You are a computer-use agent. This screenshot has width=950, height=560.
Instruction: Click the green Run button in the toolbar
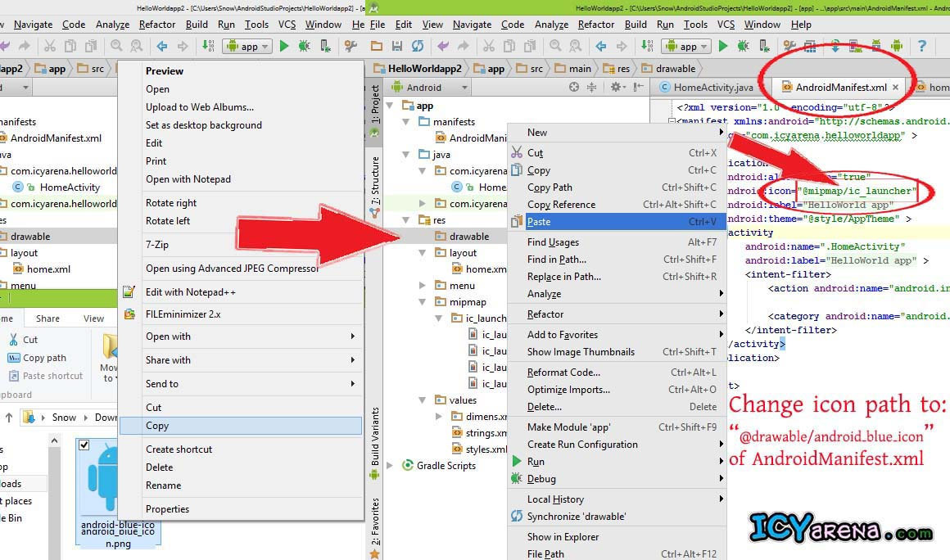tap(723, 45)
